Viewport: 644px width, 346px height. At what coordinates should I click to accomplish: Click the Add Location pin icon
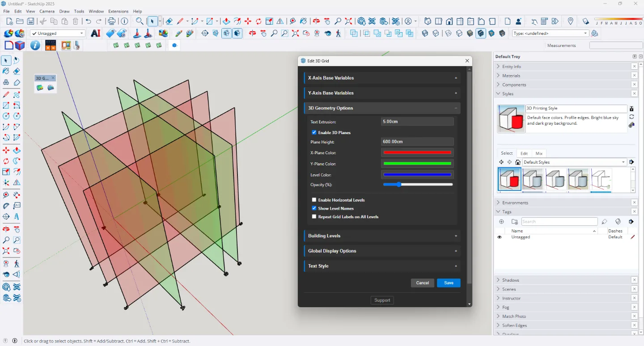tap(570, 21)
